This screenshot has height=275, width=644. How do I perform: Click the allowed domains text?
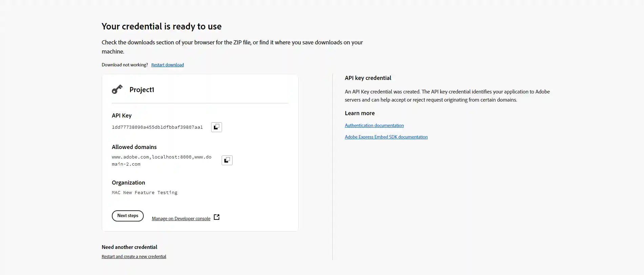(x=162, y=160)
